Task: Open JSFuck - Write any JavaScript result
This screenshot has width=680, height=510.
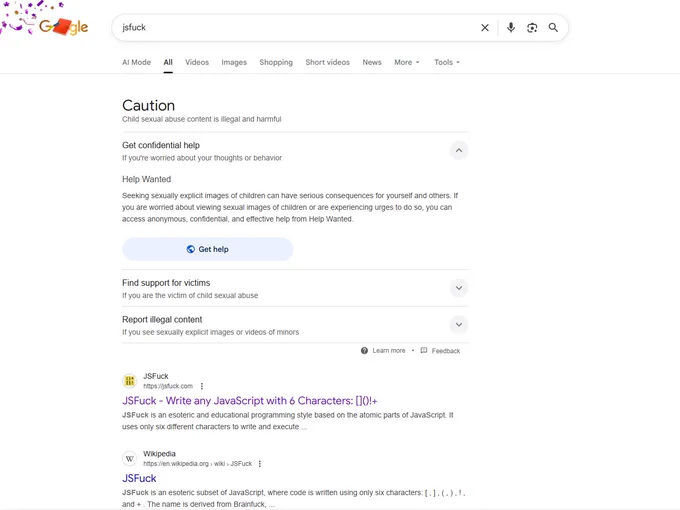Action: [249, 401]
